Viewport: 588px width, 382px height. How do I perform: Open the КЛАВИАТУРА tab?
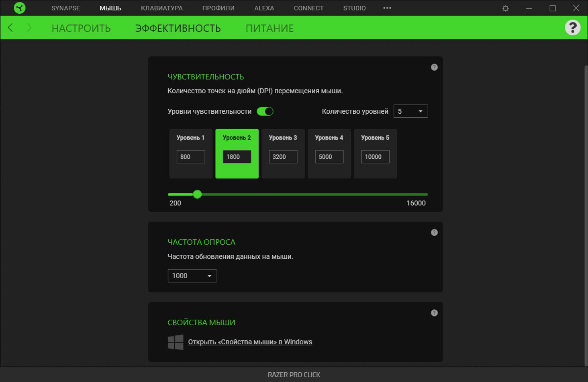click(x=162, y=8)
